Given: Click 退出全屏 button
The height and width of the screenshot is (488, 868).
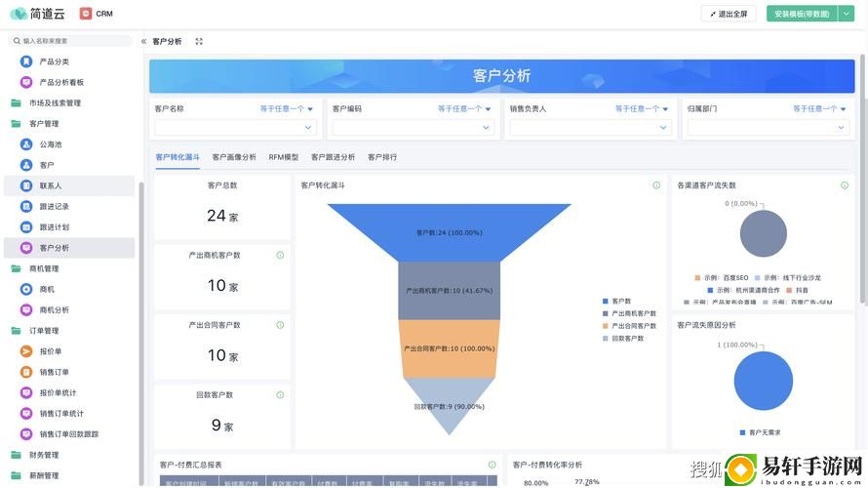Looking at the screenshot, I should click(729, 14).
